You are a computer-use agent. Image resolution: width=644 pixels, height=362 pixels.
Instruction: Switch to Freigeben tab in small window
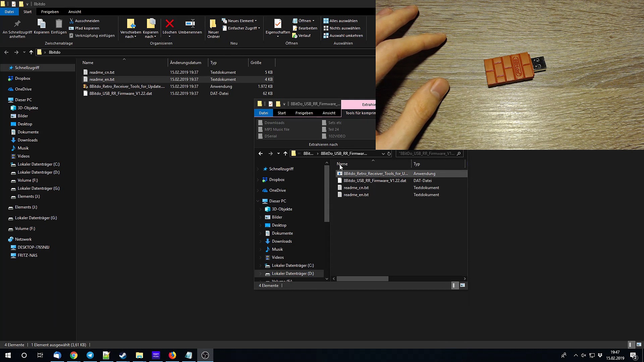(304, 113)
